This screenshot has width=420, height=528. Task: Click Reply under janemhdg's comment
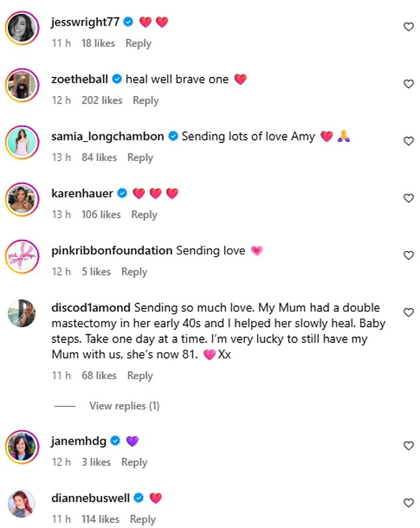134,462
